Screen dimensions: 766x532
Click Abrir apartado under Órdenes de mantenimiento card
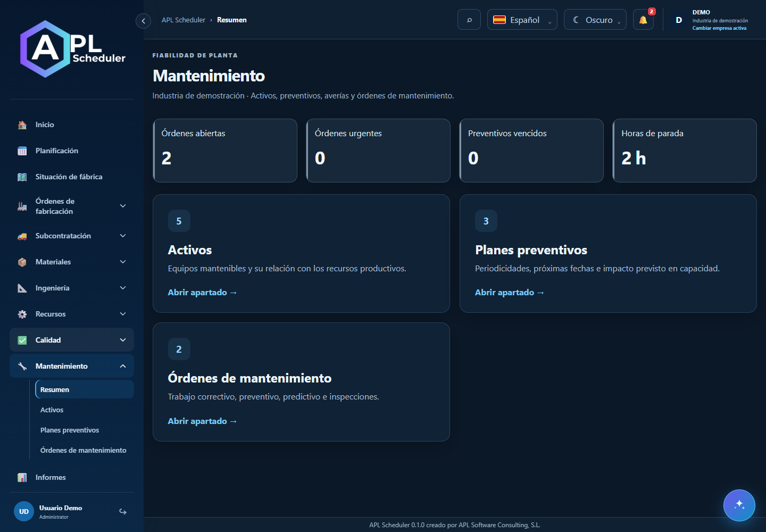202,421
